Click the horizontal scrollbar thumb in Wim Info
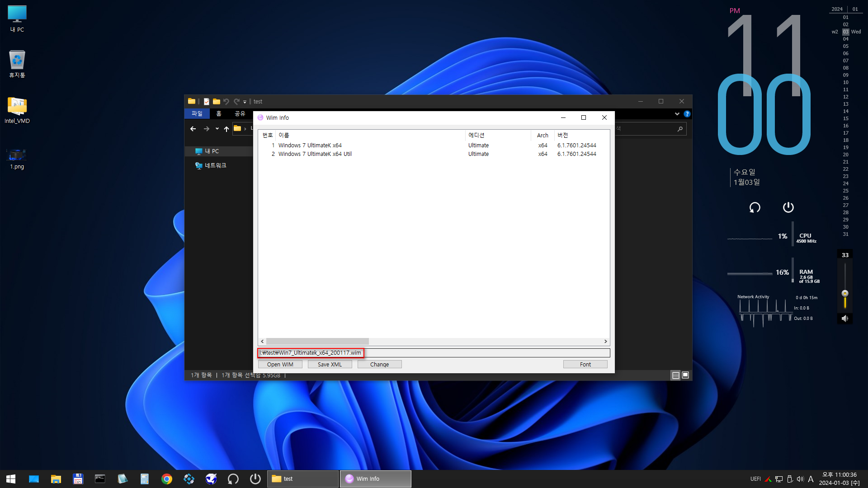 click(317, 342)
